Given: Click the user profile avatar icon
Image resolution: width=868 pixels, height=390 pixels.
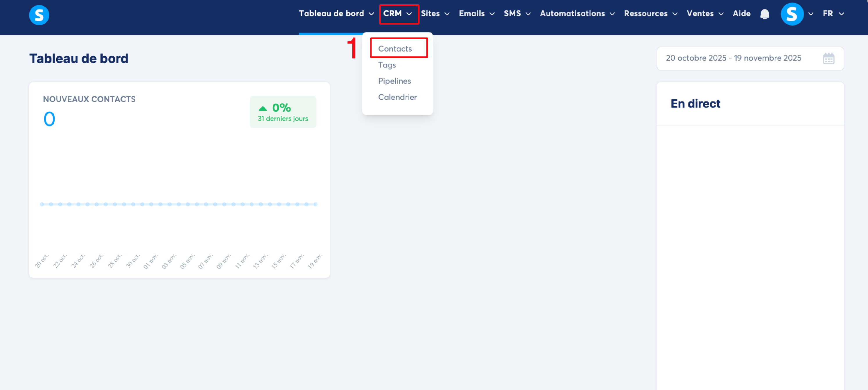Looking at the screenshot, I should [x=792, y=14].
